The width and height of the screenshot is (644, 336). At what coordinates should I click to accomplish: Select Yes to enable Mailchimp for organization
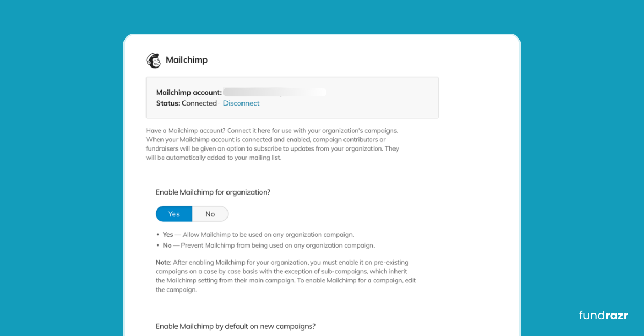coord(174,214)
